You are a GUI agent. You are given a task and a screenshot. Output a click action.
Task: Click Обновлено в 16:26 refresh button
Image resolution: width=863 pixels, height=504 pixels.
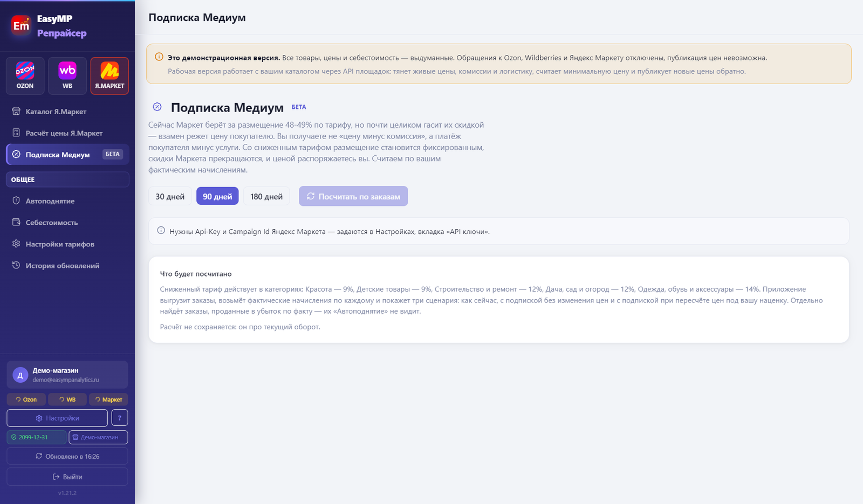[x=67, y=456]
